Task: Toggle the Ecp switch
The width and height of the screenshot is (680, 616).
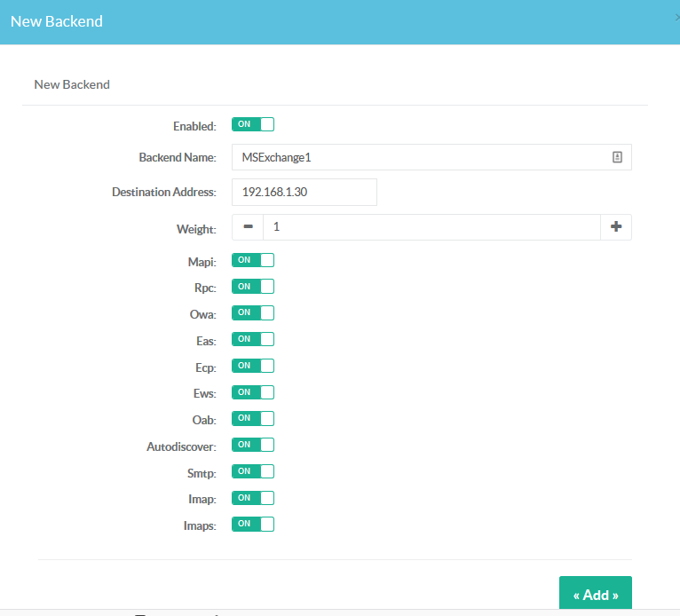Action: (x=253, y=366)
